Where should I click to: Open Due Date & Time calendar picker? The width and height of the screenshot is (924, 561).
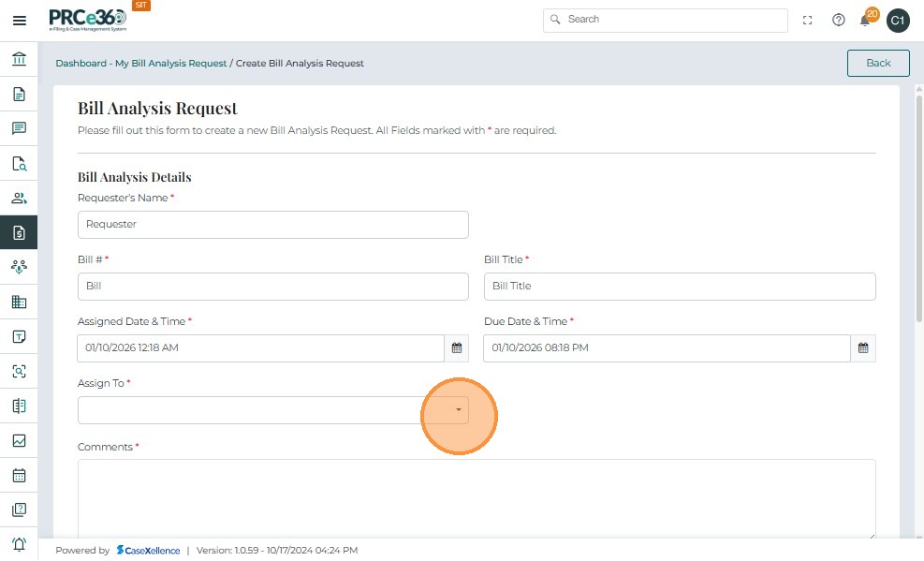863,348
